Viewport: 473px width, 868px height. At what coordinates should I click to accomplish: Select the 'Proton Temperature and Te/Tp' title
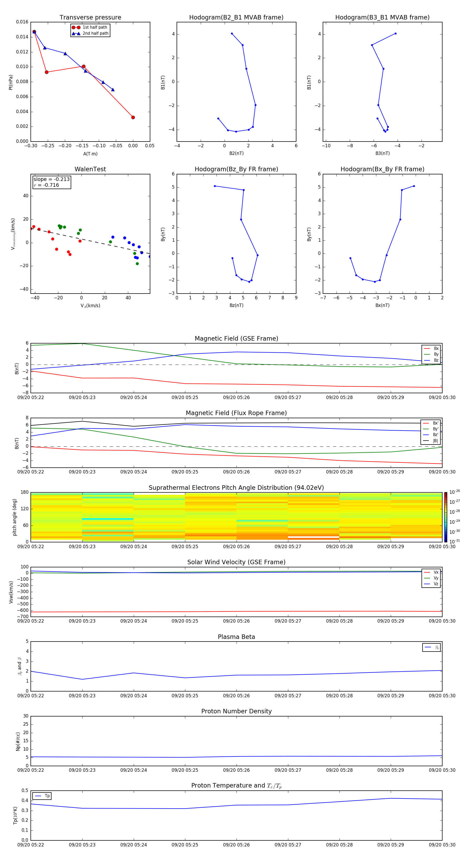[236, 786]
